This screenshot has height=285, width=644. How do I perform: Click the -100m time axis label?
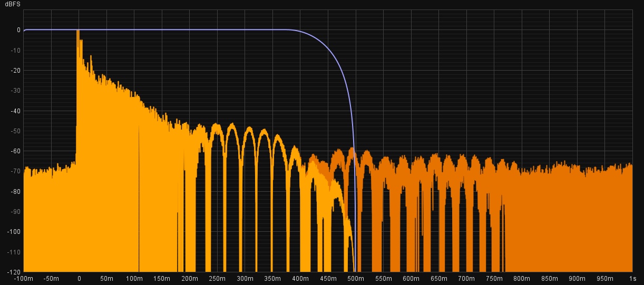pos(24,279)
